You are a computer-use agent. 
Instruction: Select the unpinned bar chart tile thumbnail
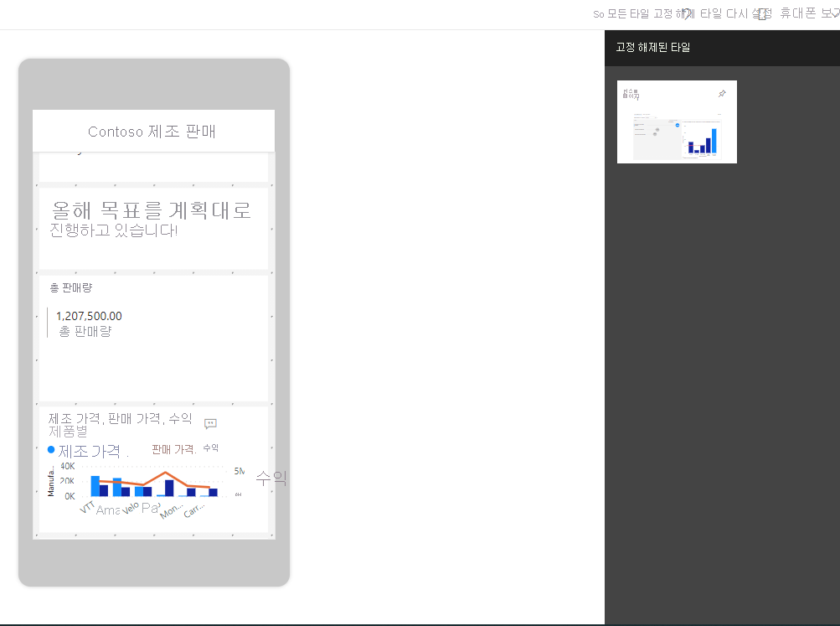pyautogui.click(x=677, y=122)
